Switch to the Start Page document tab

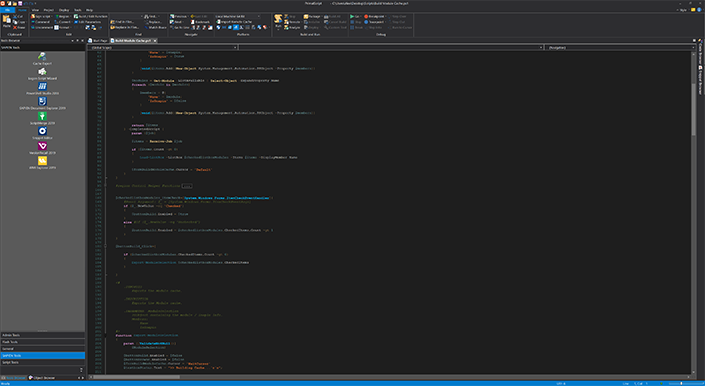point(98,40)
